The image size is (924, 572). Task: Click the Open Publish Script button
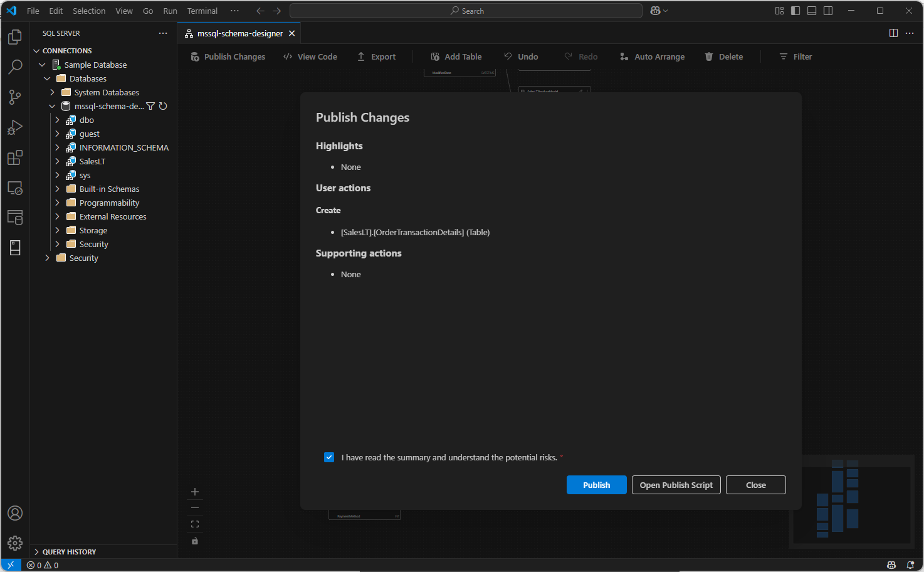click(x=676, y=485)
